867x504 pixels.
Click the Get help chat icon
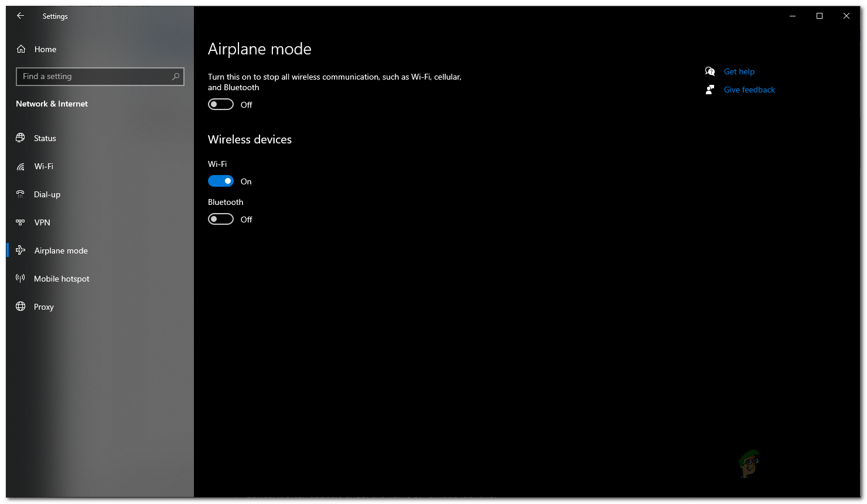(710, 71)
